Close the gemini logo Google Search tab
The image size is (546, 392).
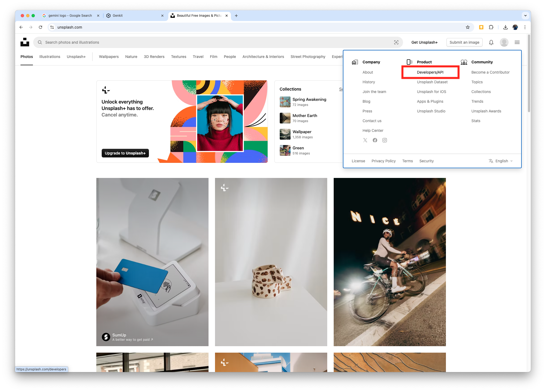(x=98, y=16)
